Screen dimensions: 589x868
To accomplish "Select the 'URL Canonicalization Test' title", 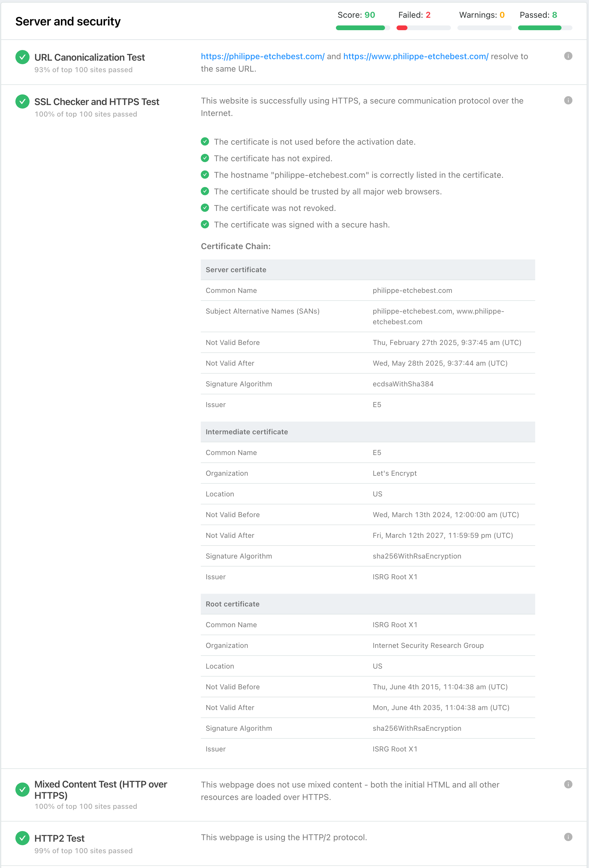I will point(90,57).
